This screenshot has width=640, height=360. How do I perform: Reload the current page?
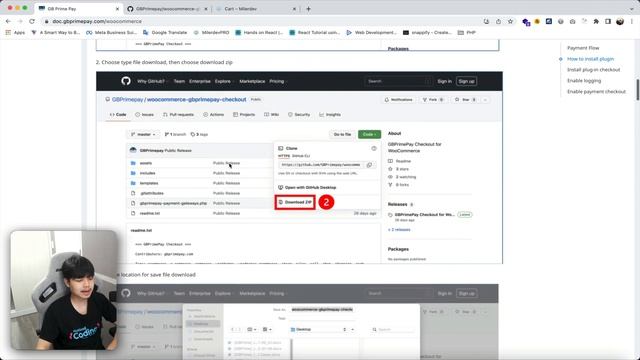(x=32, y=21)
